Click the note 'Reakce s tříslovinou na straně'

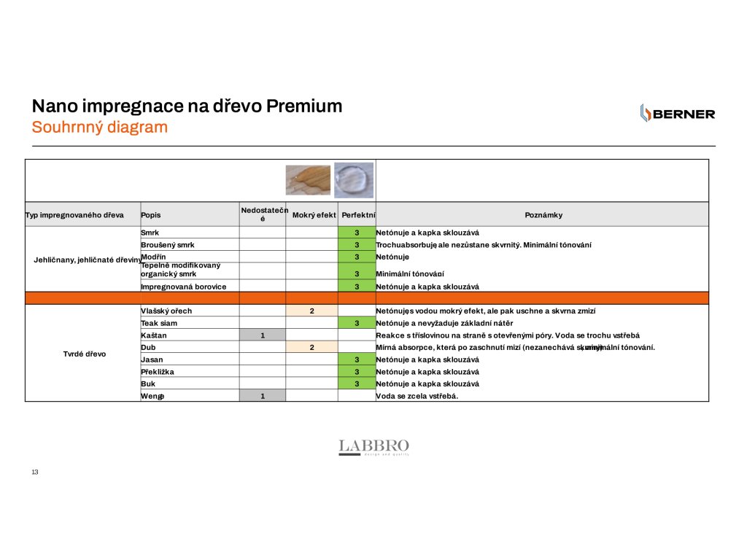(x=508, y=335)
